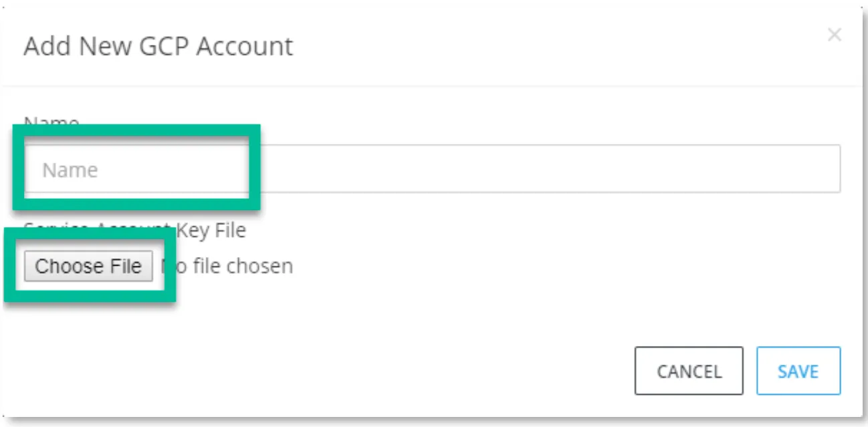The height and width of the screenshot is (427, 868).
Task: Cancel adding the GCP account
Action: 689,371
